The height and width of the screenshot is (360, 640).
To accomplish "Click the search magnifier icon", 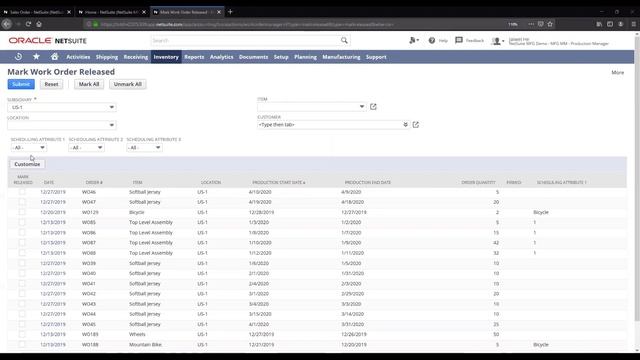I will coord(344,40).
